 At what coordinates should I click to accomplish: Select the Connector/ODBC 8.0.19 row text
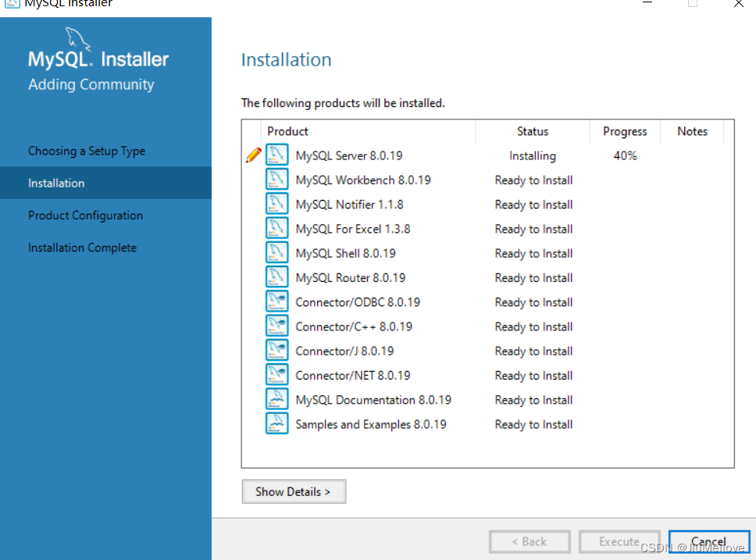pyautogui.click(x=358, y=302)
